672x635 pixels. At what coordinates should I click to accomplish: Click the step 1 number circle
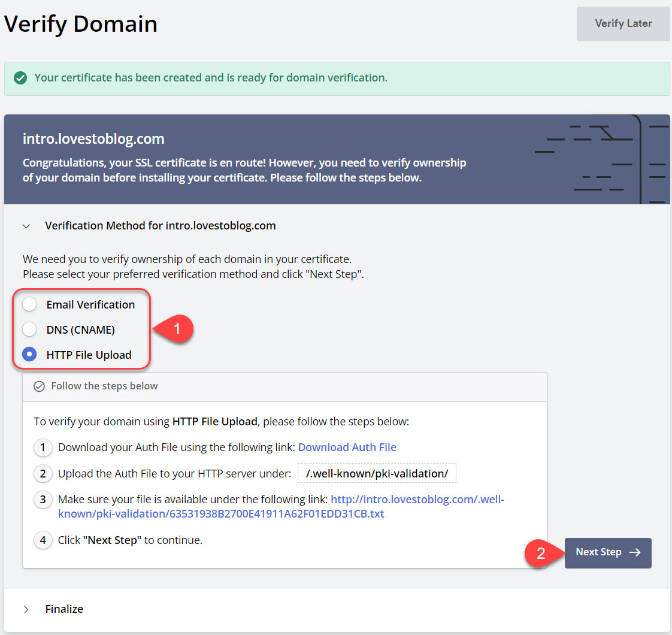coord(43,447)
